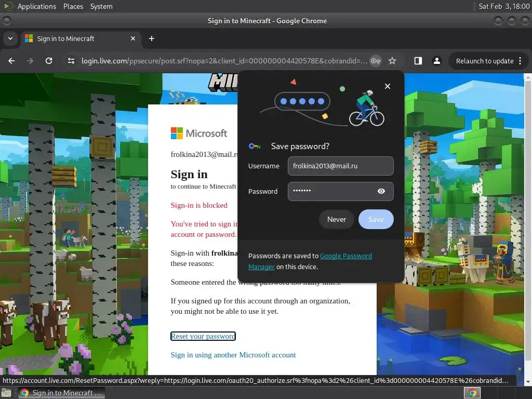Open a new tab
The height and width of the screenshot is (399, 532).
click(152, 38)
